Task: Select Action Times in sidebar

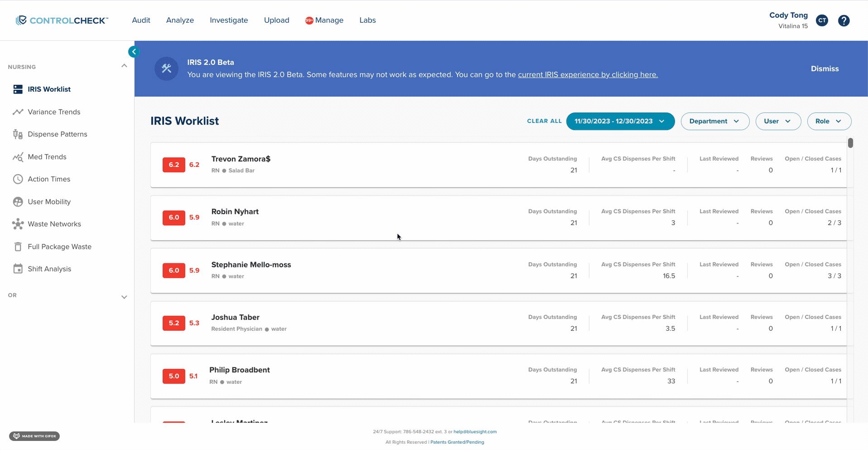Action: click(x=49, y=179)
